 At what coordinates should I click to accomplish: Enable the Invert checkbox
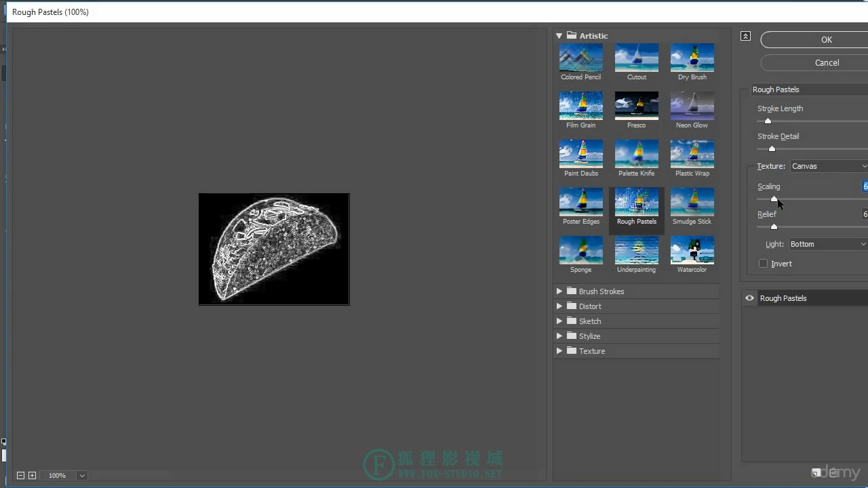point(763,264)
